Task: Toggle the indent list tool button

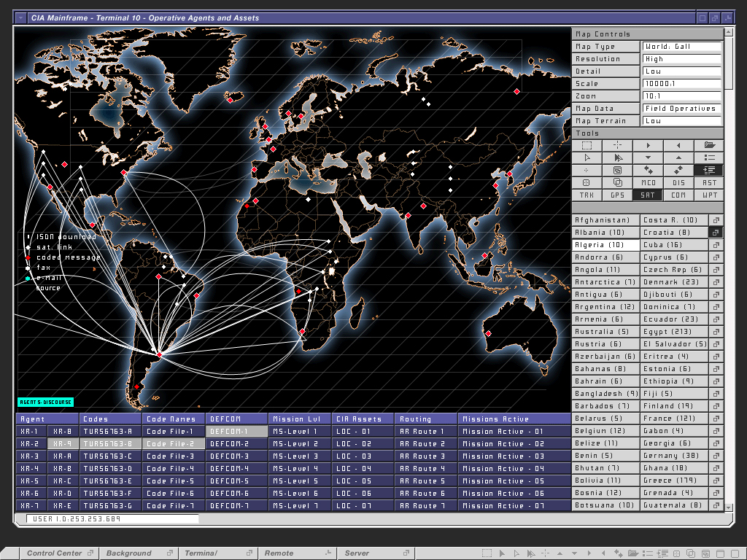Action: pyautogui.click(x=709, y=171)
